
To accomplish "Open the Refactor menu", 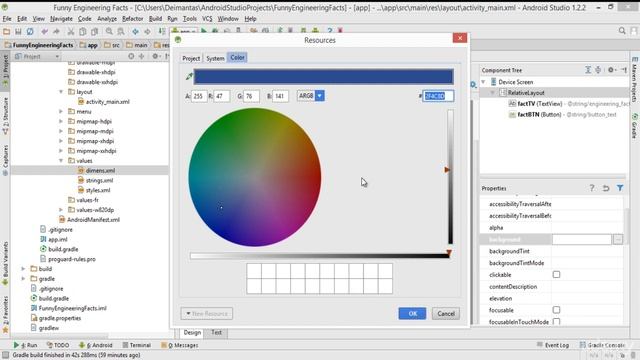I will (133, 19).
